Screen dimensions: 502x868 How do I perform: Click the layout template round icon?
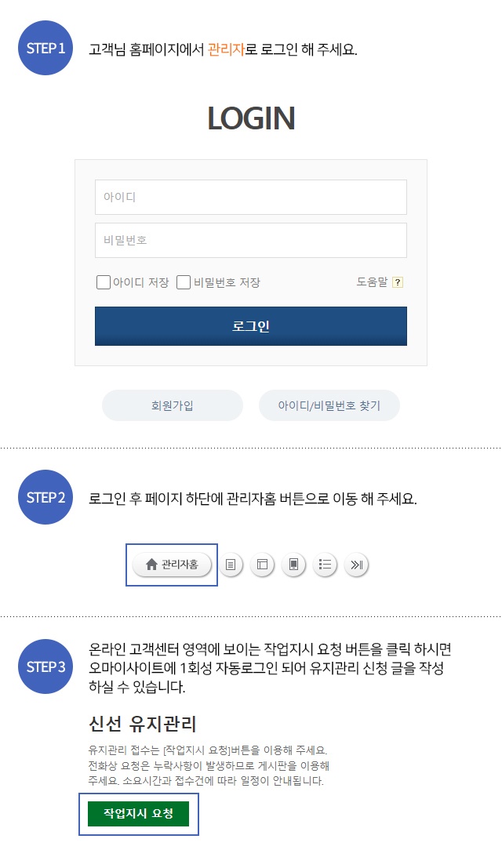(x=263, y=565)
